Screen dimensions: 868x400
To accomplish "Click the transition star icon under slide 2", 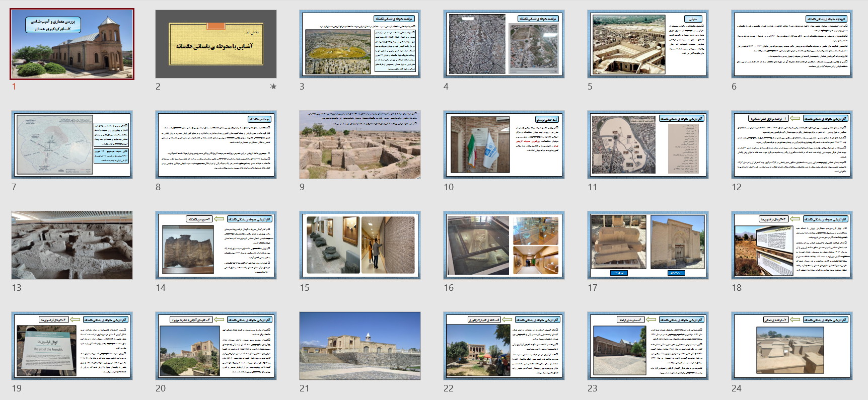I will tap(273, 87).
